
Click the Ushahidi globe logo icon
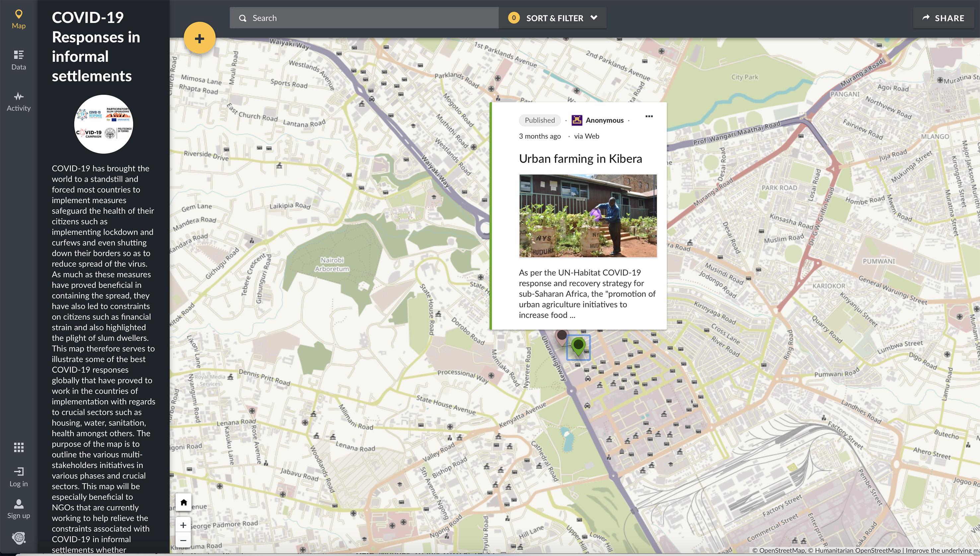pyautogui.click(x=18, y=538)
